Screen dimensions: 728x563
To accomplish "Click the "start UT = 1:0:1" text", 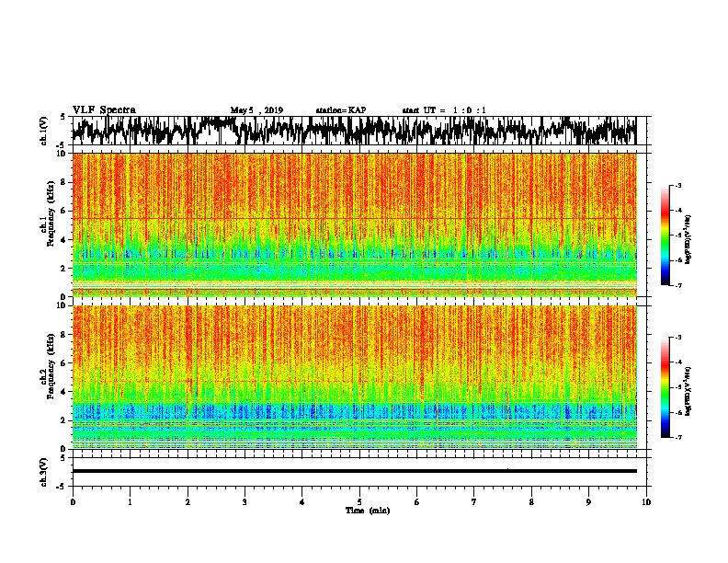I will tap(444, 110).
